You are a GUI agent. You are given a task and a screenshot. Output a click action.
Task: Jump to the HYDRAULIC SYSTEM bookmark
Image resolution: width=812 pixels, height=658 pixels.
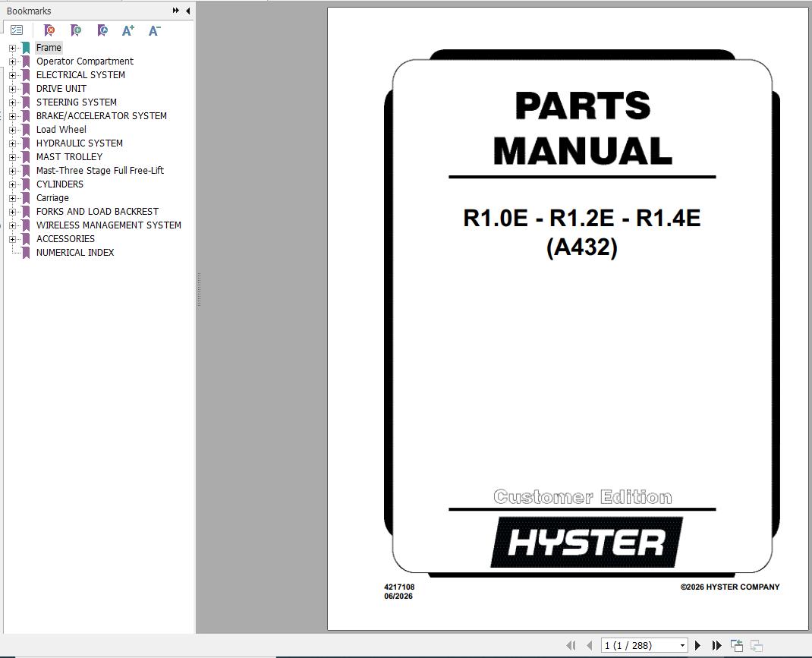tap(79, 143)
